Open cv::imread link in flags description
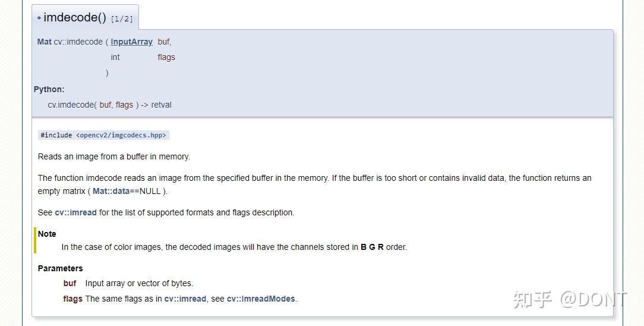The image size is (644, 326). tap(185, 299)
